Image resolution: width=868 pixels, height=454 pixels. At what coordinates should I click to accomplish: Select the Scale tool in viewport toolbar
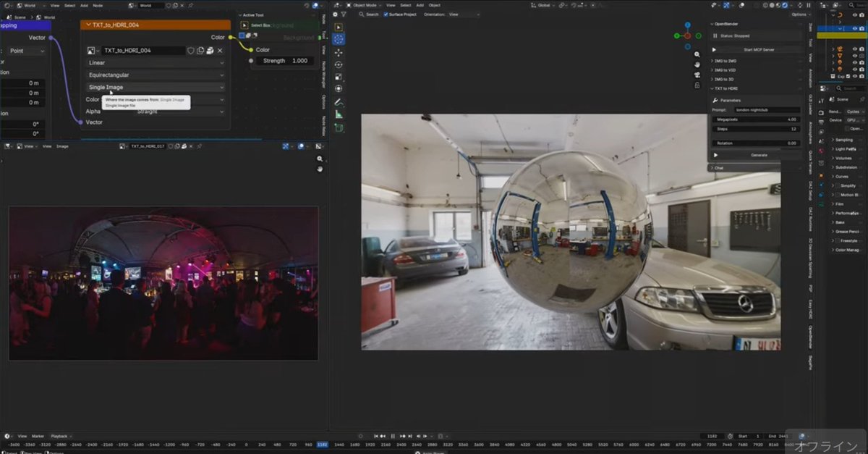[339, 77]
